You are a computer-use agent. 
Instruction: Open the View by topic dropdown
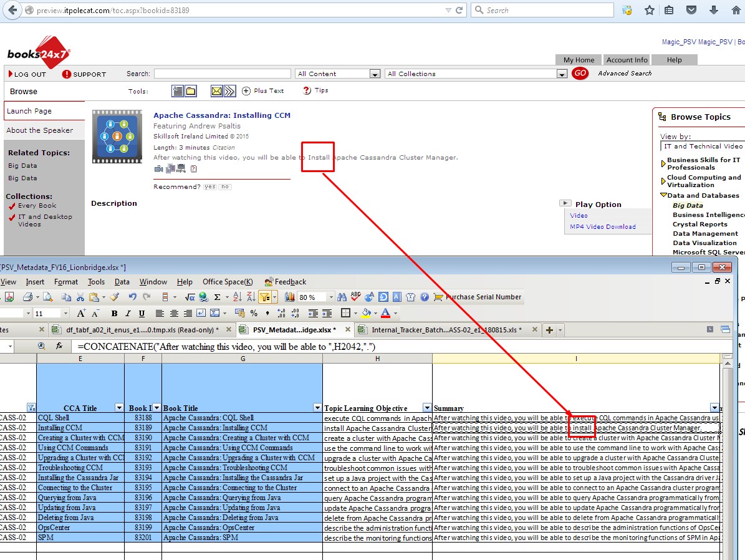point(702,147)
